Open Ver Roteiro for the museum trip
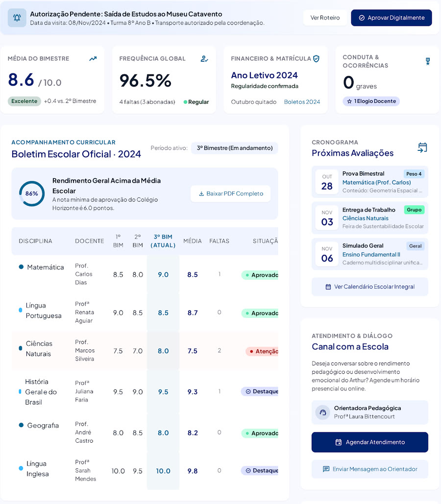This screenshot has width=441, height=504. click(325, 18)
